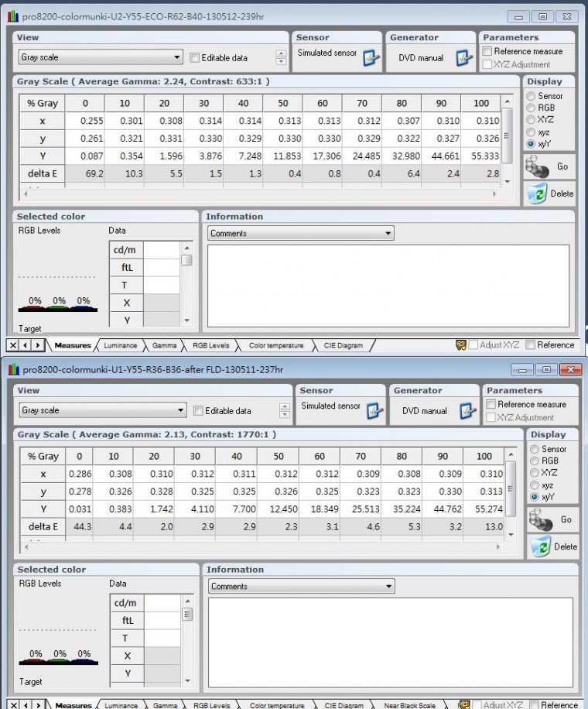Screen dimensions: 588x709
Task: Enable Reference measure in top window
Action: tap(487, 51)
